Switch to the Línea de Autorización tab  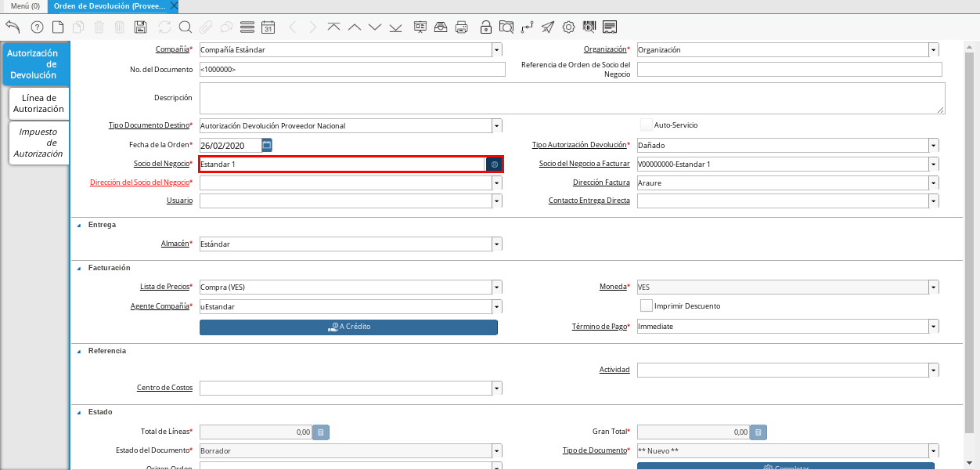(x=39, y=103)
